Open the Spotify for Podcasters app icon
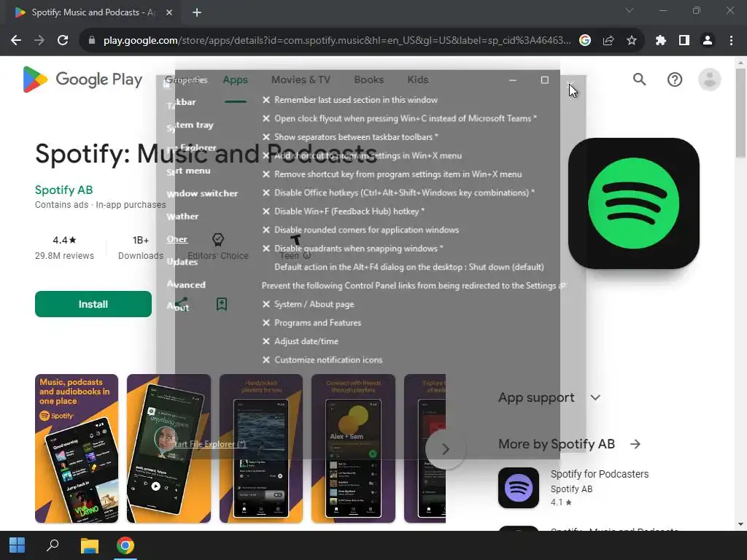The width and height of the screenshot is (747, 560). pos(519,488)
